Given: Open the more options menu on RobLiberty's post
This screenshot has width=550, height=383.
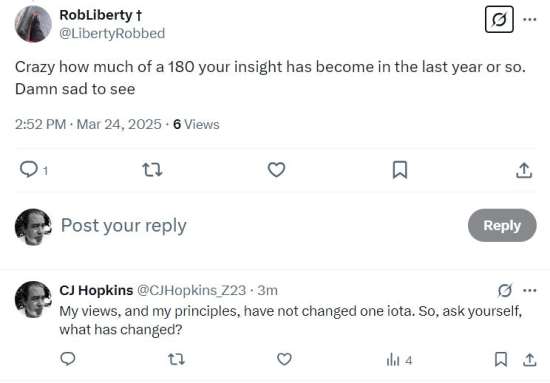Looking at the screenshot, I should 530,19.
